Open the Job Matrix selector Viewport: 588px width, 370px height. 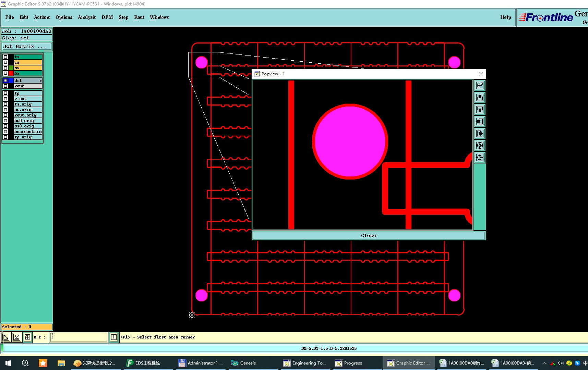(x=27, y=47)
